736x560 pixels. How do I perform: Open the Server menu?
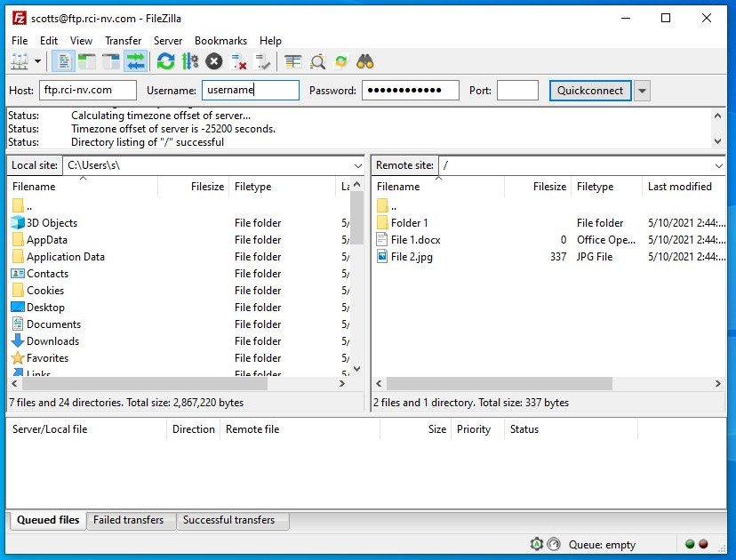click(168, 41)
